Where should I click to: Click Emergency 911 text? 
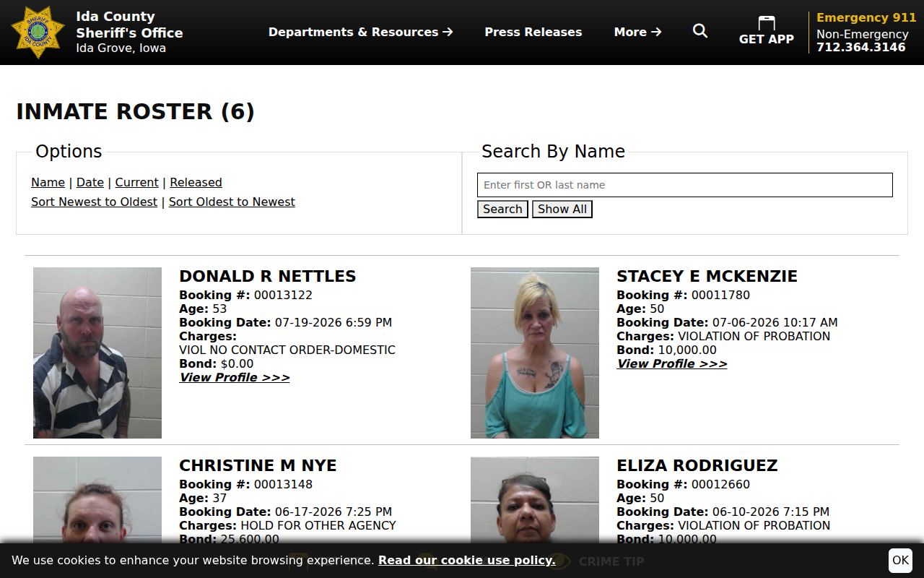pyautogui.click(x=866, y=18)
